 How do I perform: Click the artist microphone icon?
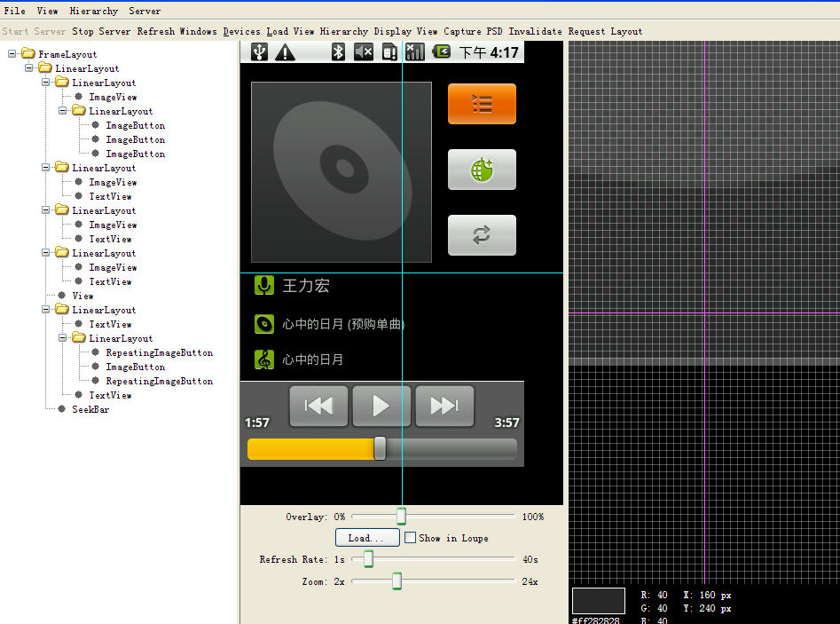coord(264,286)
